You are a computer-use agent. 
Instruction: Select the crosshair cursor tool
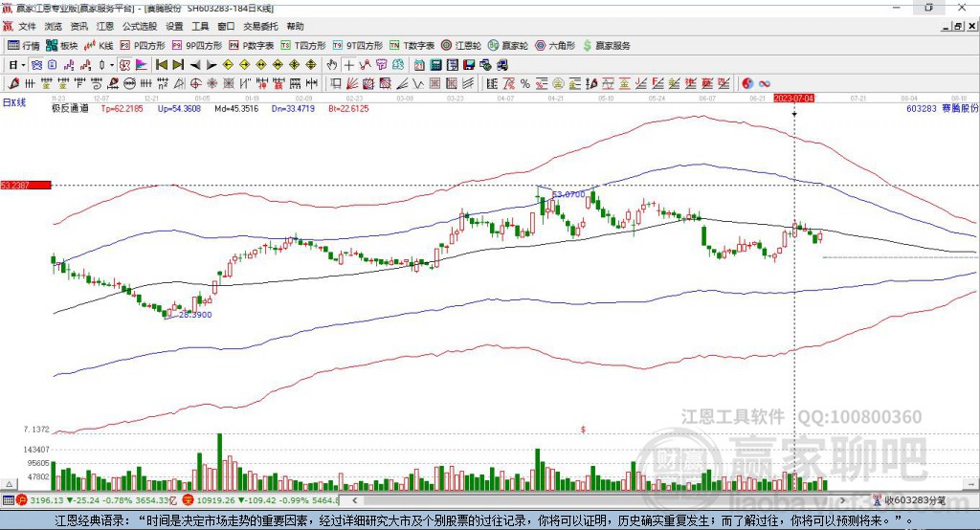click(x=349, y=64)
